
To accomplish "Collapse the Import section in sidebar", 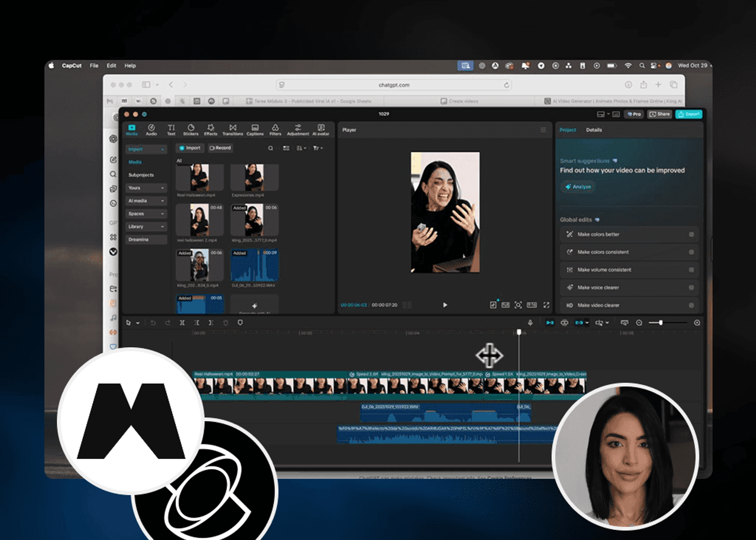I will pyautogui.click(x=146, y=149).
